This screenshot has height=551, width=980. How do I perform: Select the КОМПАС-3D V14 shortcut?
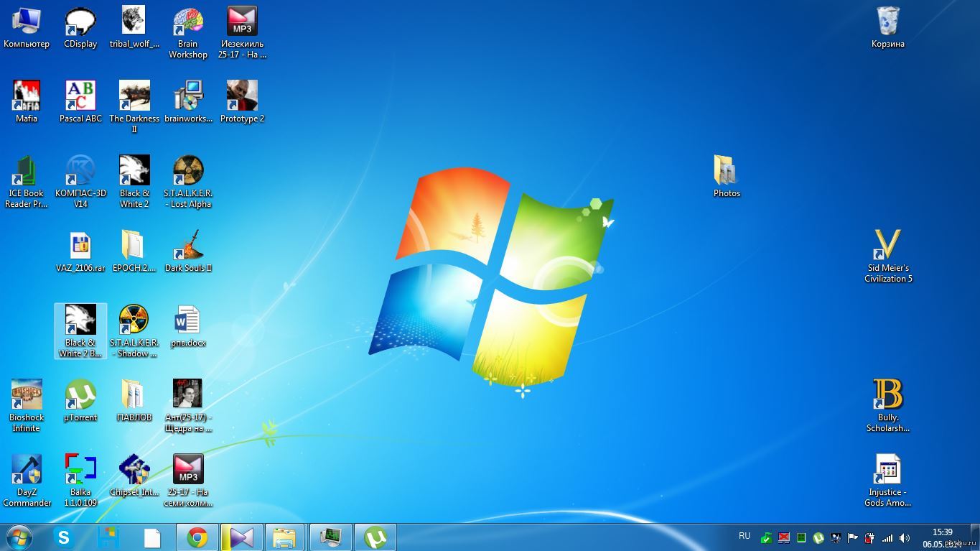pos(80,182)
